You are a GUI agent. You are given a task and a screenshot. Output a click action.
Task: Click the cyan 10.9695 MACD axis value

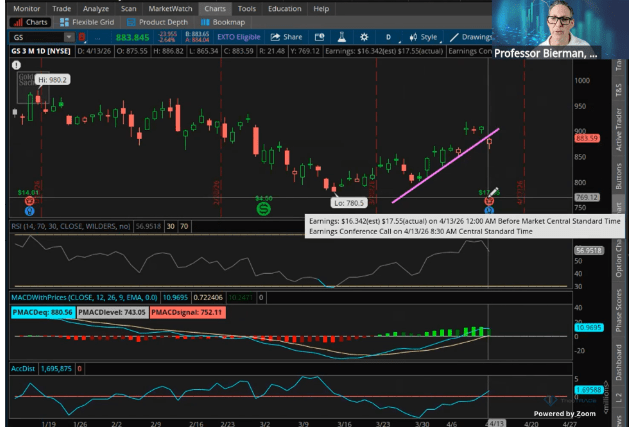(589, 327)
